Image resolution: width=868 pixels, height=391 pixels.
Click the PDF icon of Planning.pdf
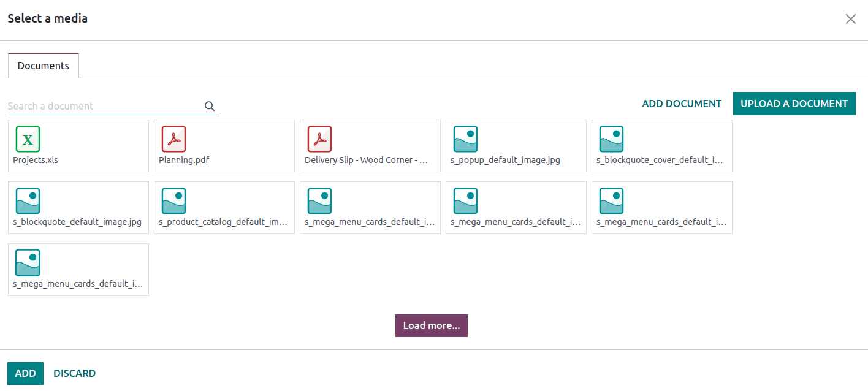(173, 139)
